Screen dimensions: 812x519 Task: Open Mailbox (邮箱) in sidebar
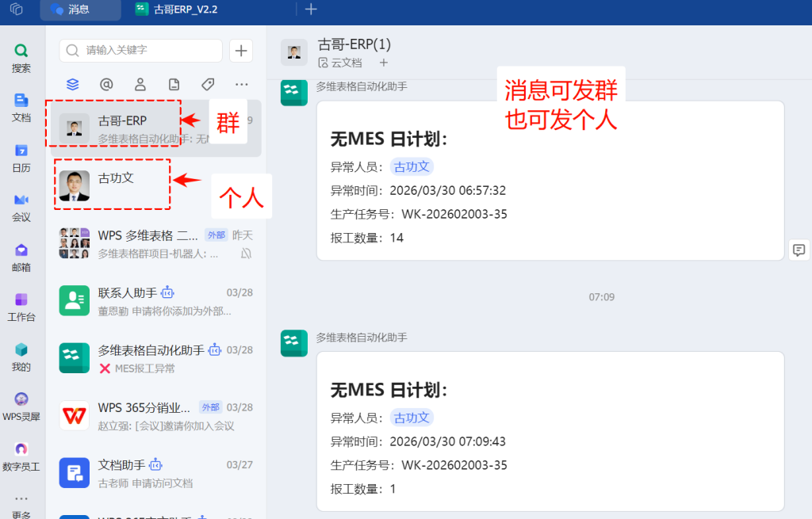coord(21,258)
